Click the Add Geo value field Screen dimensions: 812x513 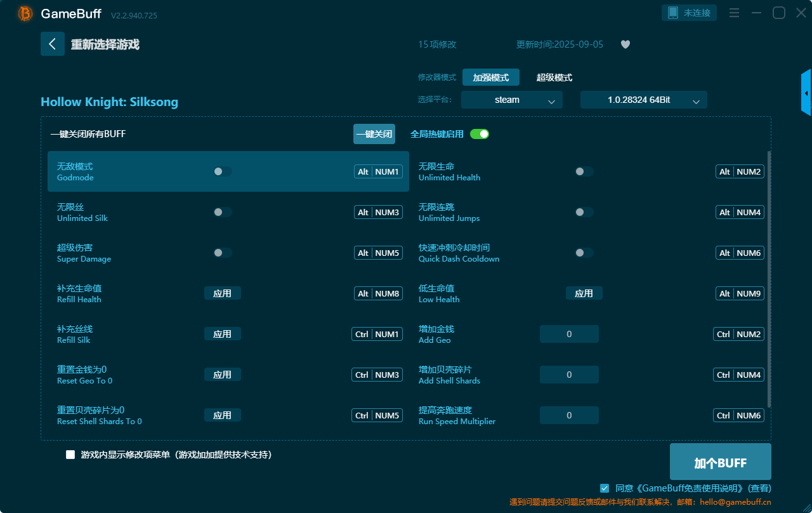tap(569, 334)
